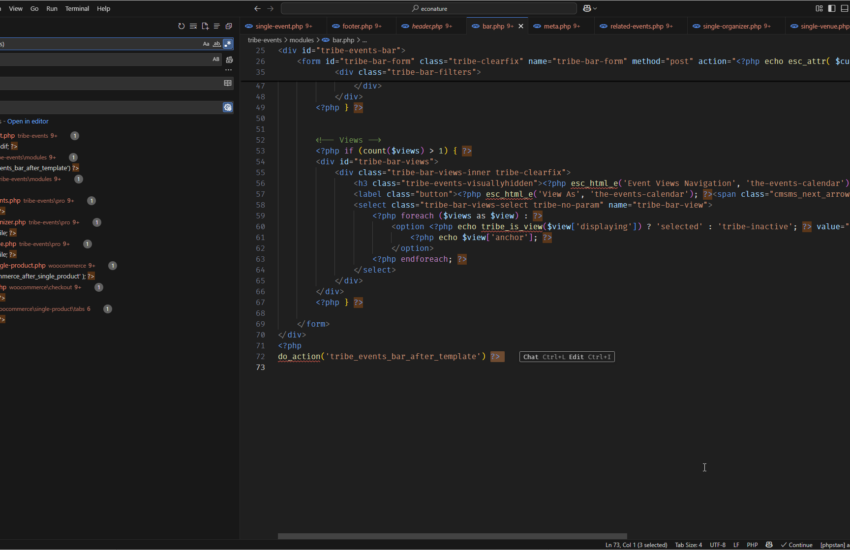Change LF end of line sequence
This screenshot has height=550, width=850.
tap(736, 545)
